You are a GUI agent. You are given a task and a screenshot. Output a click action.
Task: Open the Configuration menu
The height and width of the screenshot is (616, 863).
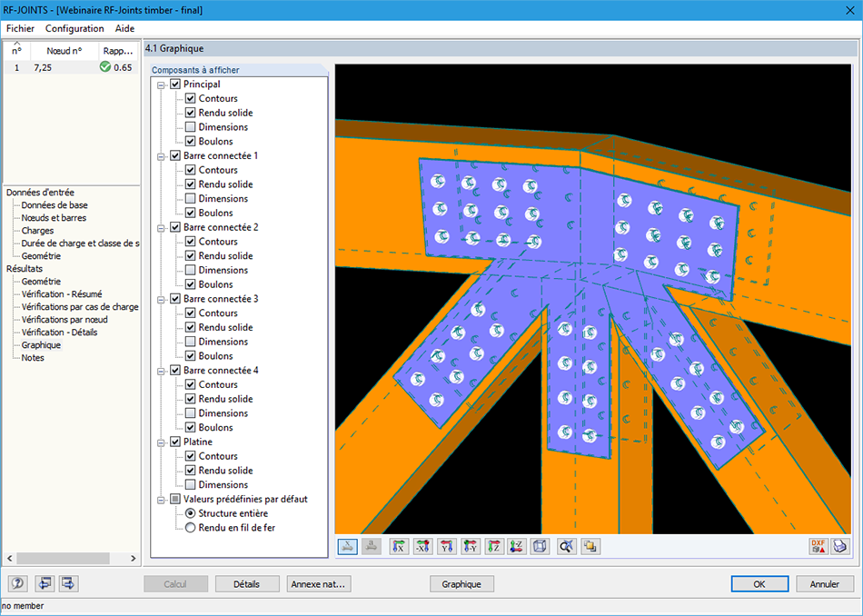(x=74, y=29)
